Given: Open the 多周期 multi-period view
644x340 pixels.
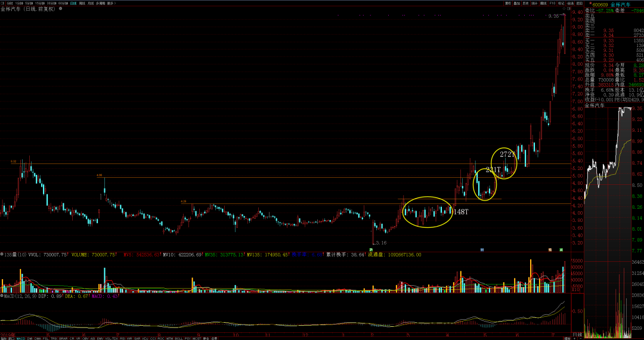Looking at the screenshot, I should click(x=100, y=4).
